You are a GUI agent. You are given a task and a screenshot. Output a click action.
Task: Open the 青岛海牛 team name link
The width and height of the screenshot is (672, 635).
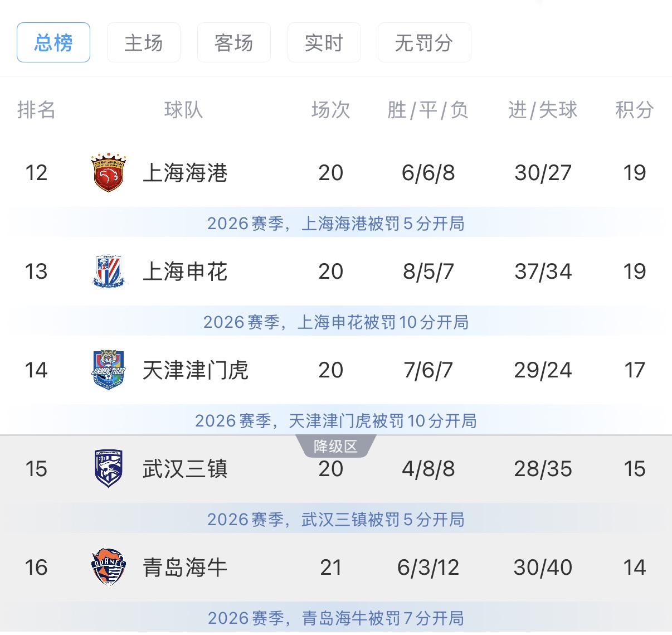185,568
